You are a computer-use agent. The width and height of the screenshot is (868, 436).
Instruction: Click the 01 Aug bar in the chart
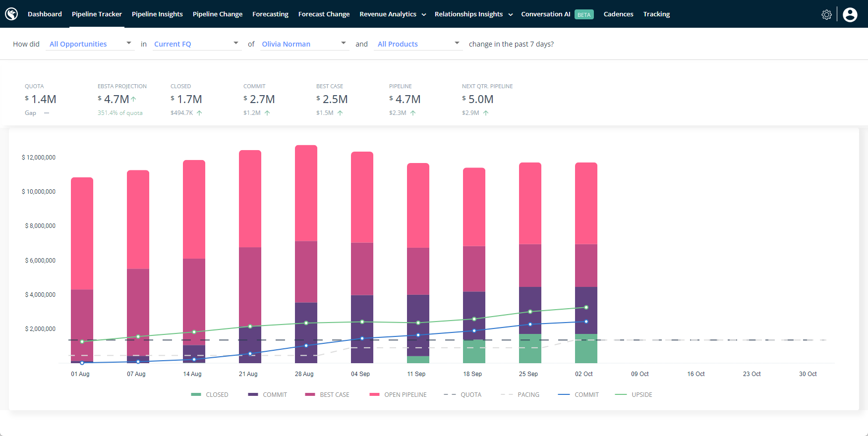[x=82, y=270]
